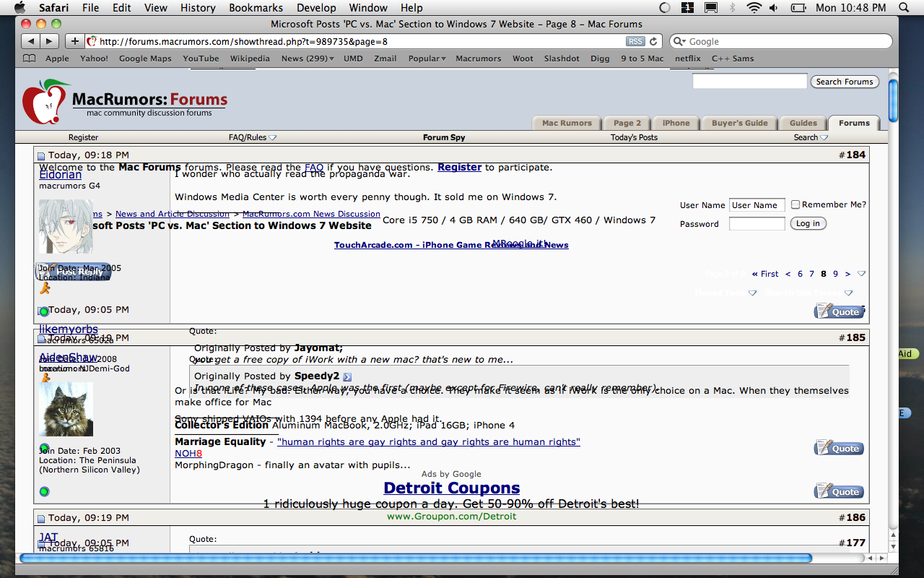This screenshot has height=578, width=924.
Task: Click the Search Forums button
Action: [x=845, y=82]
